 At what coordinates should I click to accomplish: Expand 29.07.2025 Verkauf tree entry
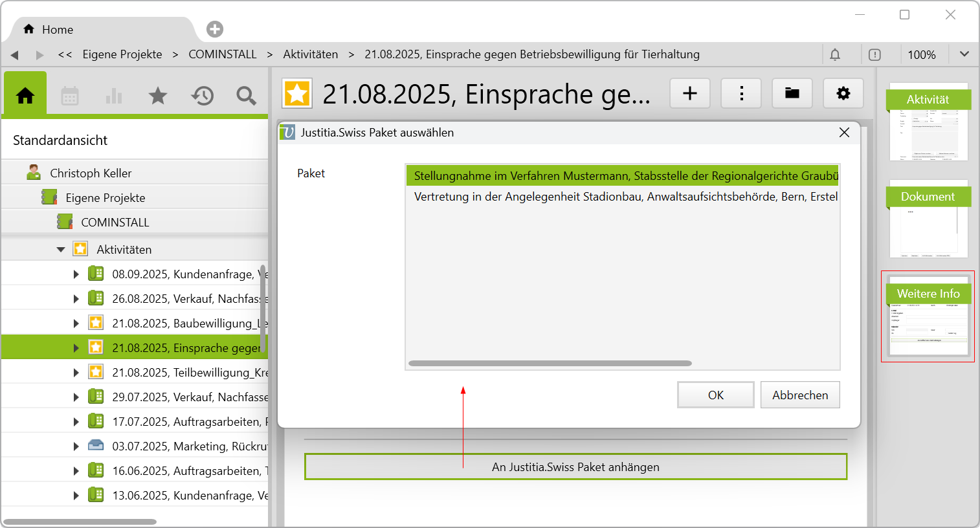click(x=76, y=397)
